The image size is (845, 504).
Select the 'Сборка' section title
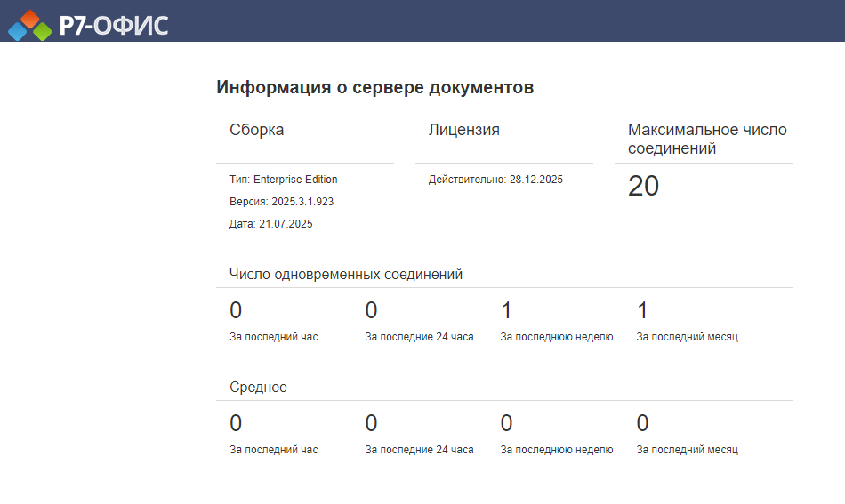tap(257, 130)
